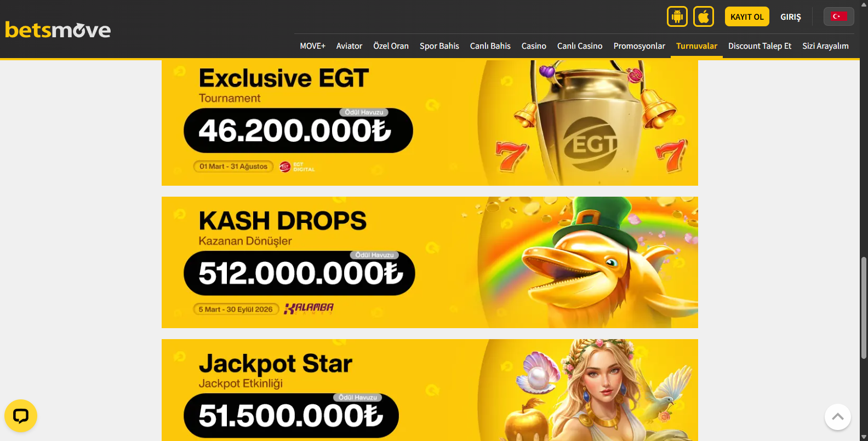Click the Kalamba logo on the Kash Drops banner
Image resolution: width=868 pixels, height=441 pixels.
coord(309,308)
